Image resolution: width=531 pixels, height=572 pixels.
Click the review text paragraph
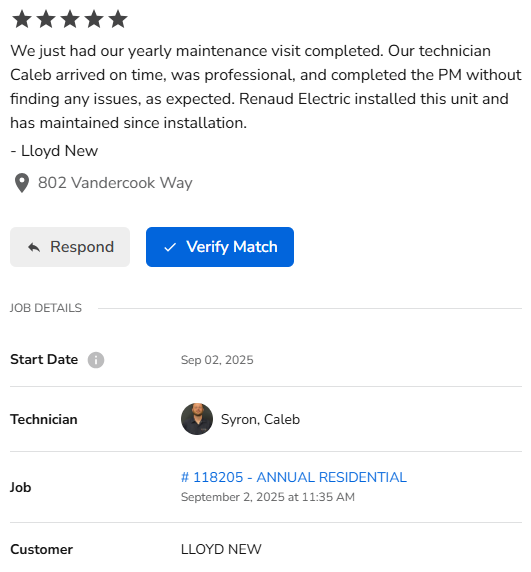pyautogui.click(x=266, y=87)
